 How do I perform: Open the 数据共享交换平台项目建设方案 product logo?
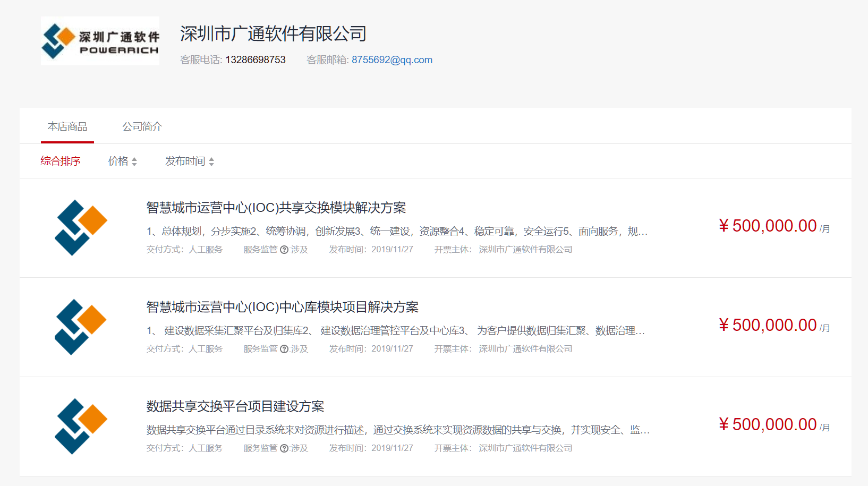pyautogui.click(x=81, y=427)
